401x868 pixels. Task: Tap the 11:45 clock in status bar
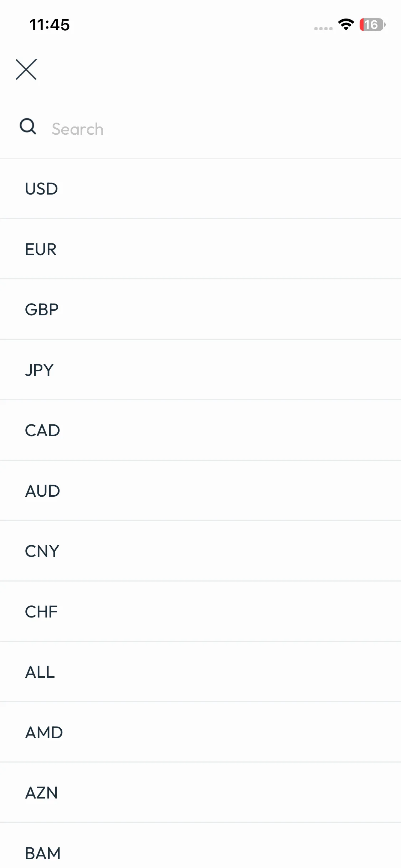pos(50,25)
